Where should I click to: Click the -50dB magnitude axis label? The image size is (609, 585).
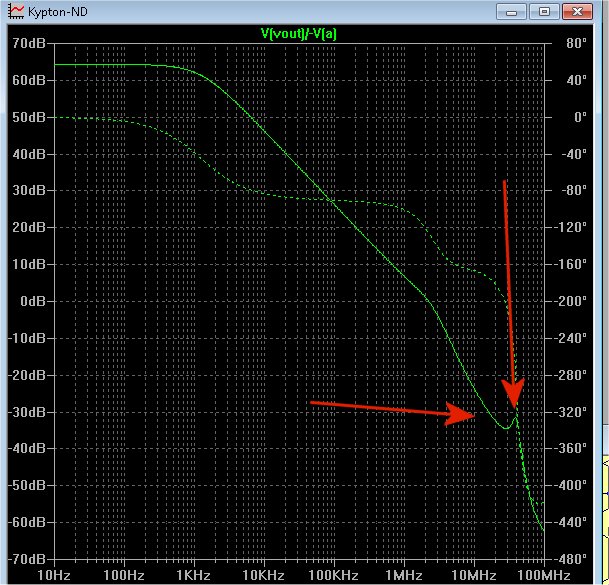[x=27, y=485]
